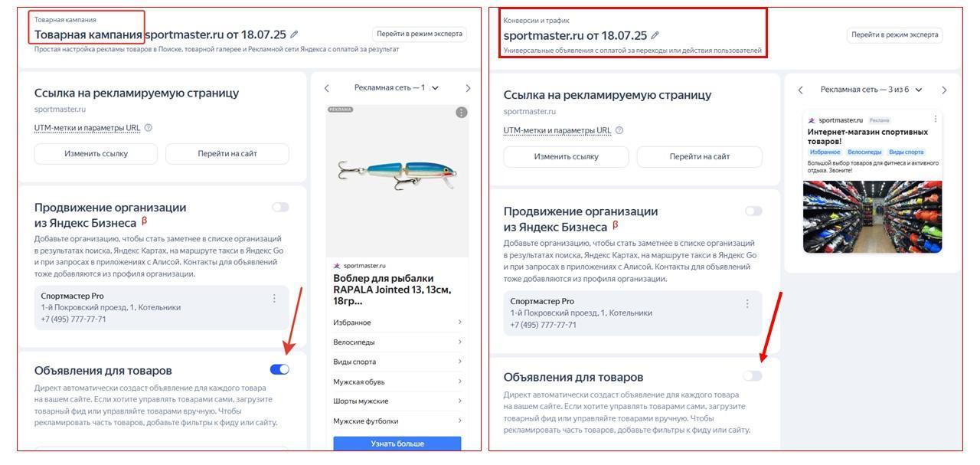Show previous ad preview in right panel
The image size is (980, 465).
click(x=801, y=90)
